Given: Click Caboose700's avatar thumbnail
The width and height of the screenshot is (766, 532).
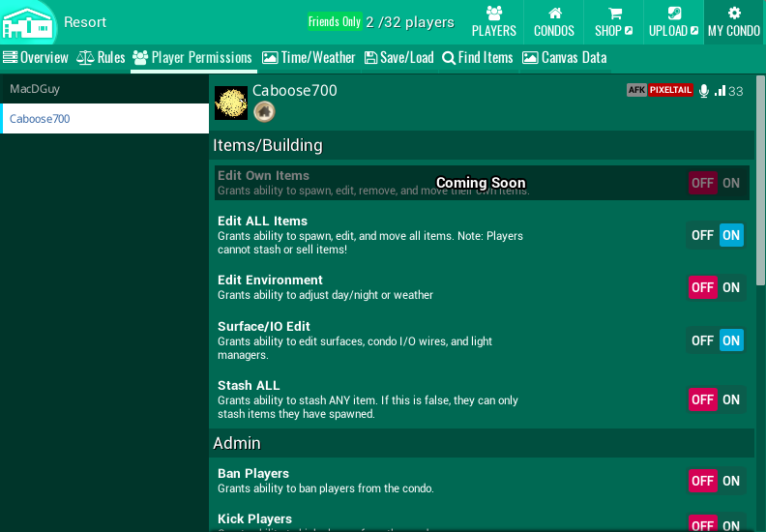Looking at the screenshot, I should (x=231, y=103).
